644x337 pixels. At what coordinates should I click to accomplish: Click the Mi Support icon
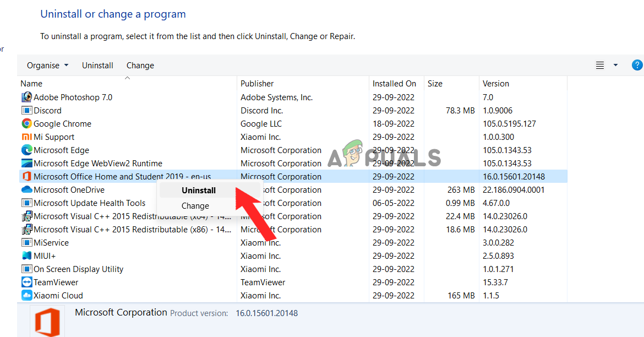point(26,137)
